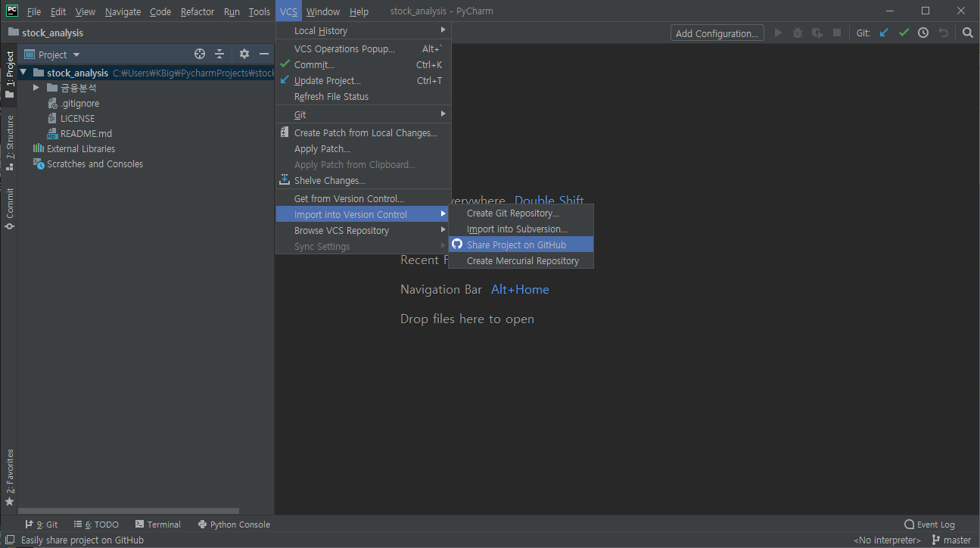This screenshot has height=548, width=980.
Task: Select Share Project on GitHub
Action: coord(521,244)
